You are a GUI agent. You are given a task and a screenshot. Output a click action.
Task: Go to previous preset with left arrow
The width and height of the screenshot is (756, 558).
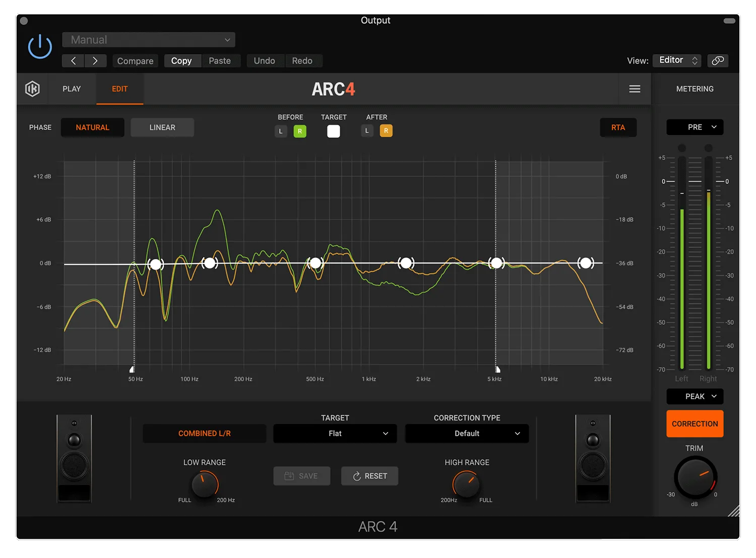(x=73, y=61)
